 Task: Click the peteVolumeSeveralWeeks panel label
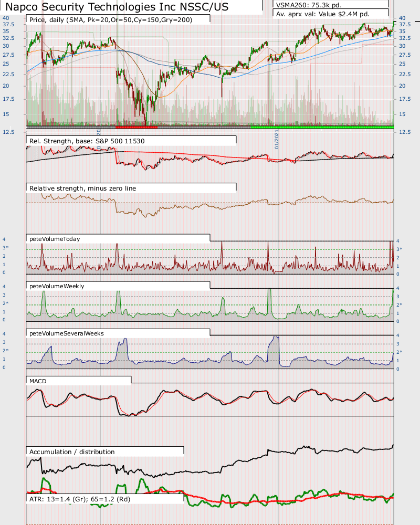(x=67, y=333)
